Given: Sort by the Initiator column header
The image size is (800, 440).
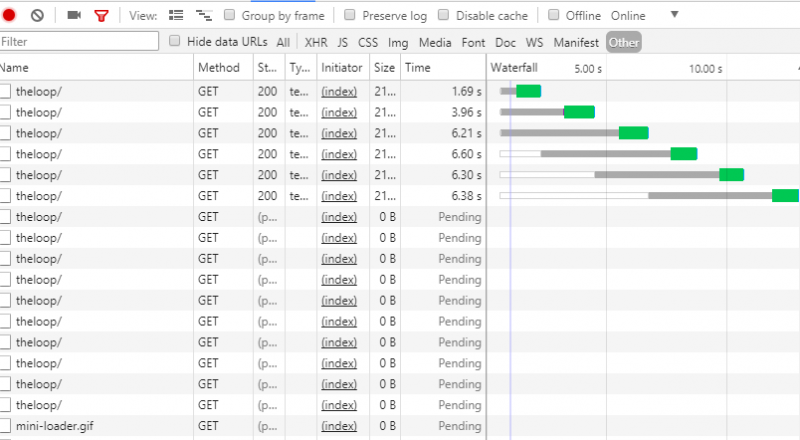Looking at the screenshot, I should [x=343, y=67].
